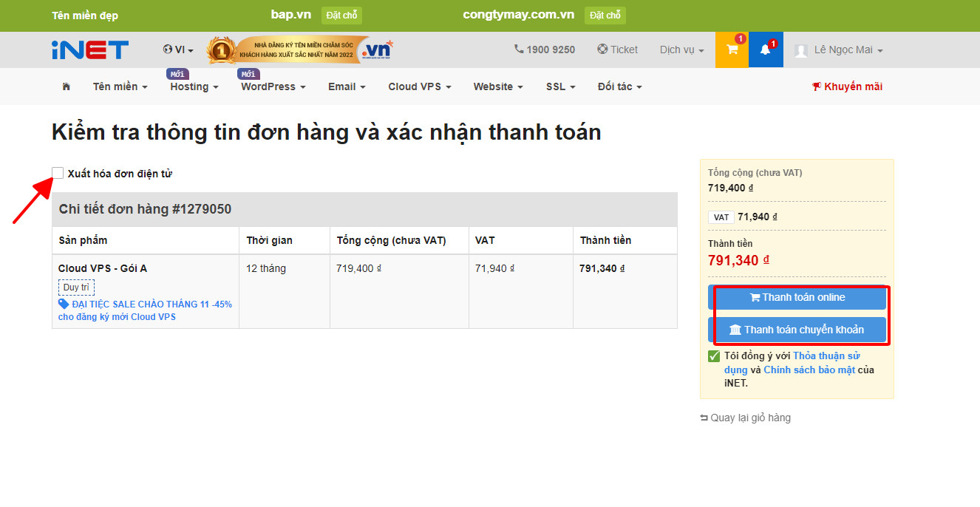Click Thanh toán chuyển khoản button

coord(797,330)
